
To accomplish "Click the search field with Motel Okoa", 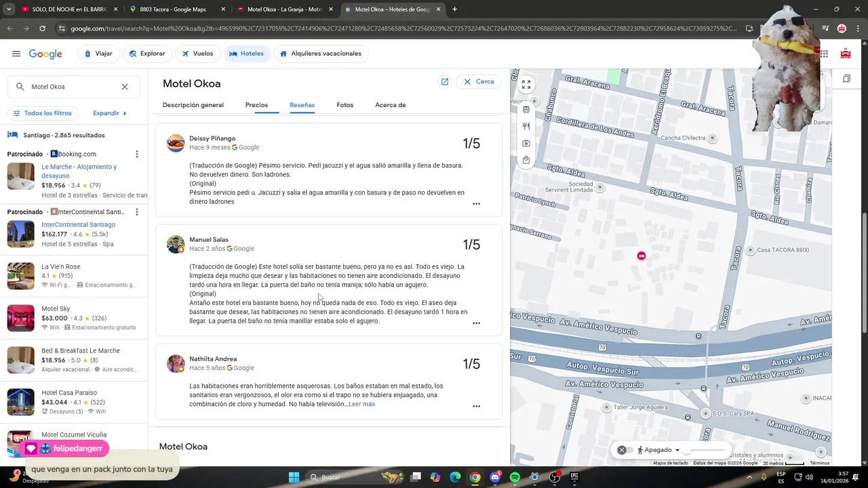I will coord(73,87).
